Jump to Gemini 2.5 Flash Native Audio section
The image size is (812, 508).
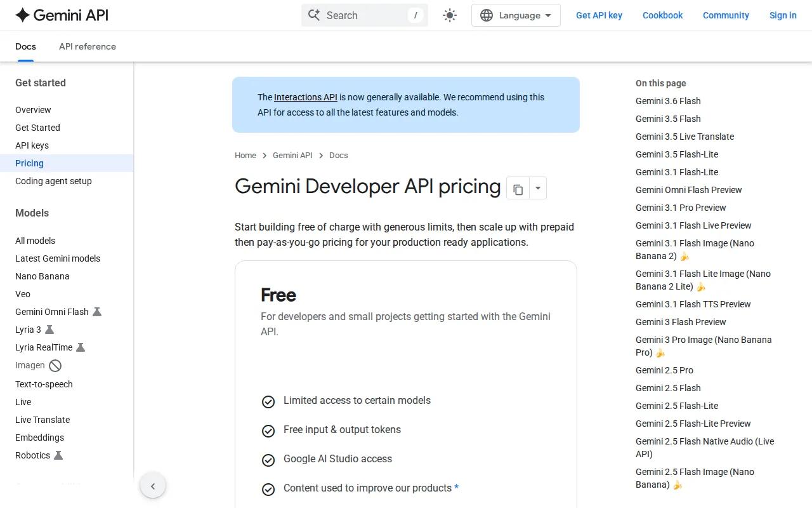pos(705,448)
